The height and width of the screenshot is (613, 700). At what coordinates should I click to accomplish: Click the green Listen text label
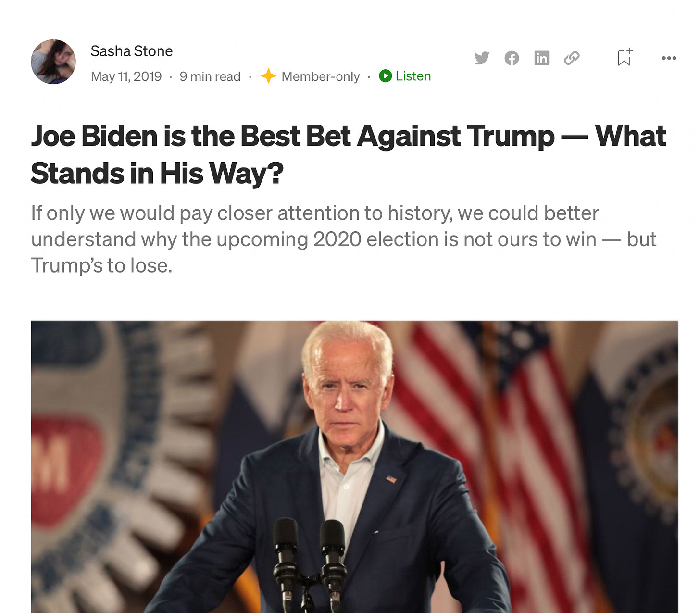click(413, 76)
